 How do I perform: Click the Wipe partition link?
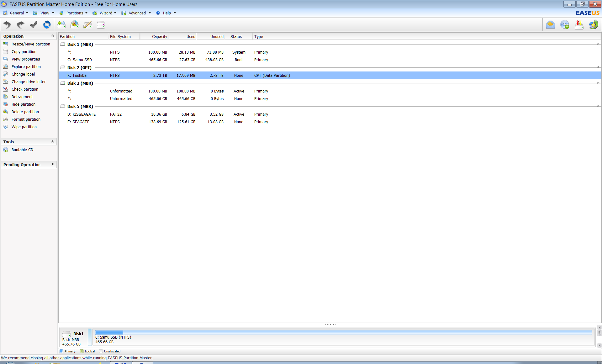tap(24, 127)
